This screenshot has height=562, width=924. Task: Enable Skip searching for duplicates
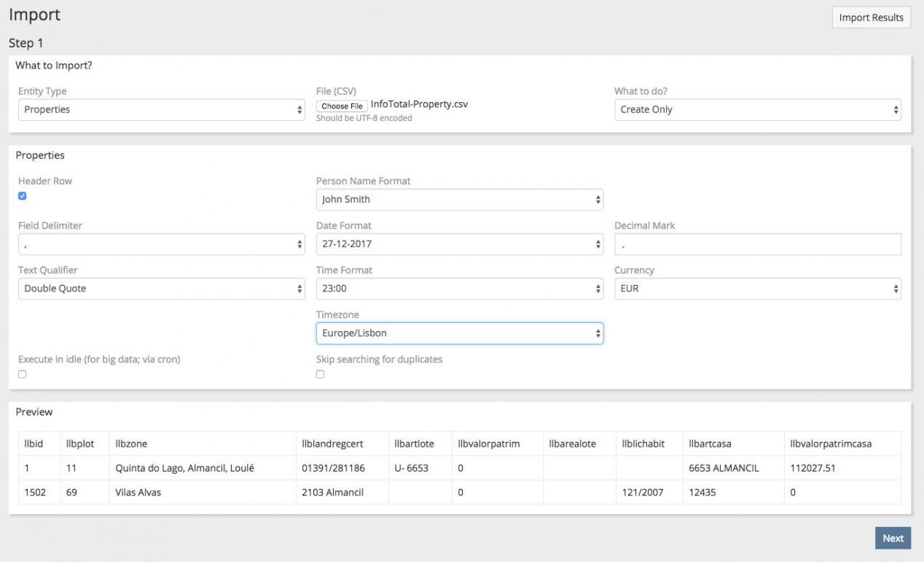click(x=321, y=374)
